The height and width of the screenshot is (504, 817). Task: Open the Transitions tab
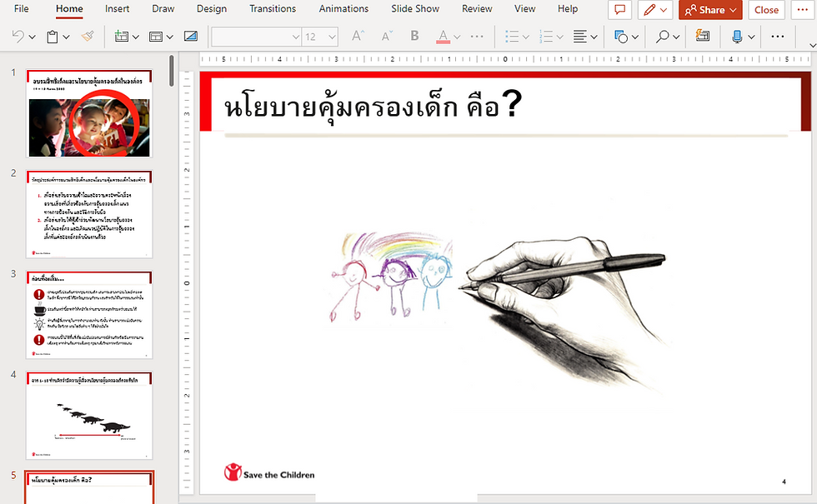tap(273, 9)
